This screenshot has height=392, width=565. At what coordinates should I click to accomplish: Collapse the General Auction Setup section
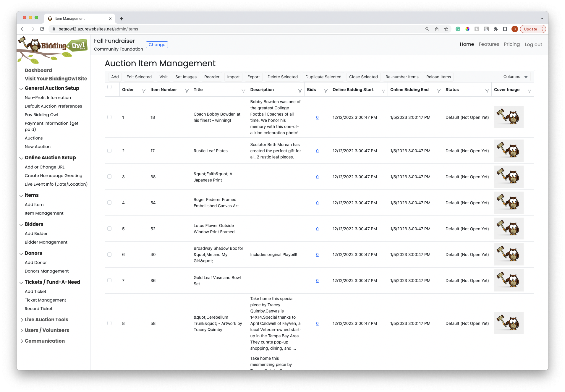pos(21,89)
